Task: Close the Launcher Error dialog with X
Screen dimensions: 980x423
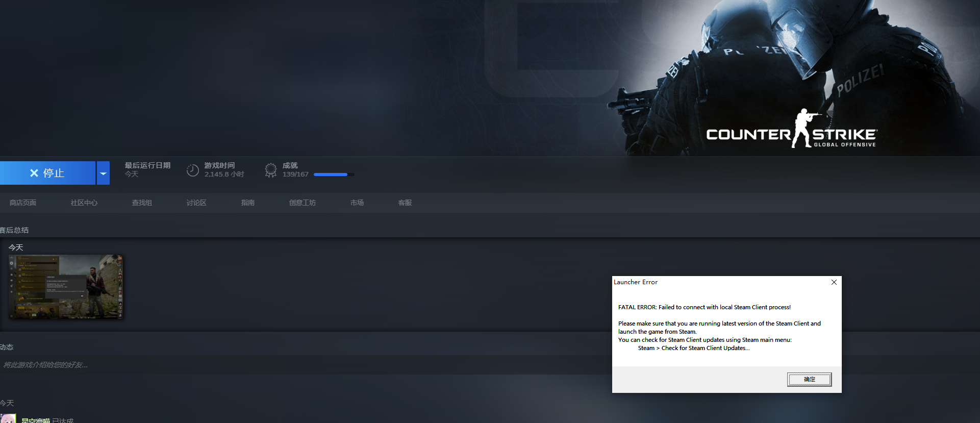Action: [x=834, y=282]
